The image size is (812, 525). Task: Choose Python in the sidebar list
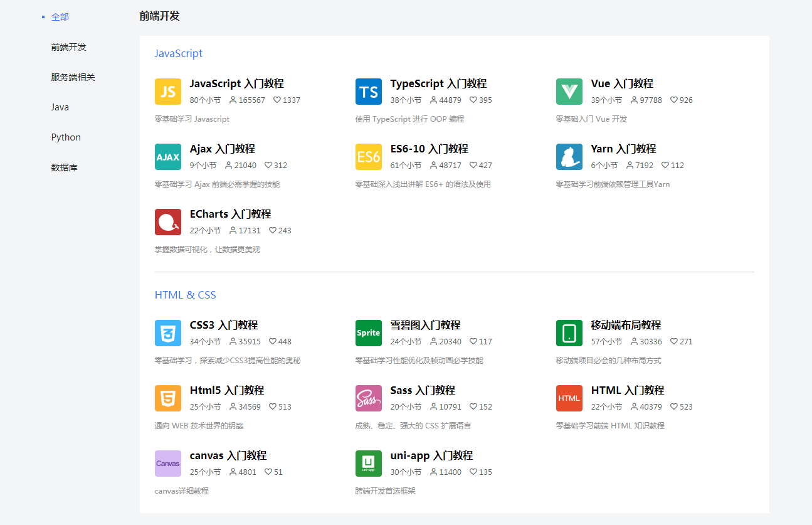66,137
